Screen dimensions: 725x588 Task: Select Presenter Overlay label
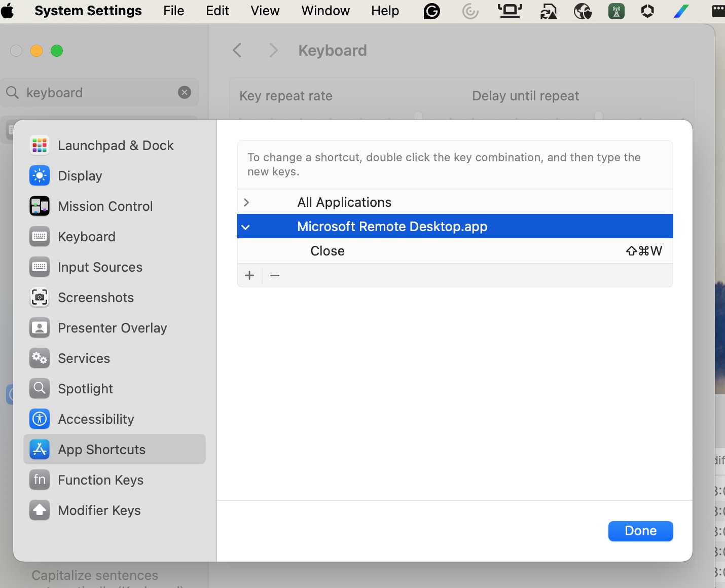pos(113,328)
